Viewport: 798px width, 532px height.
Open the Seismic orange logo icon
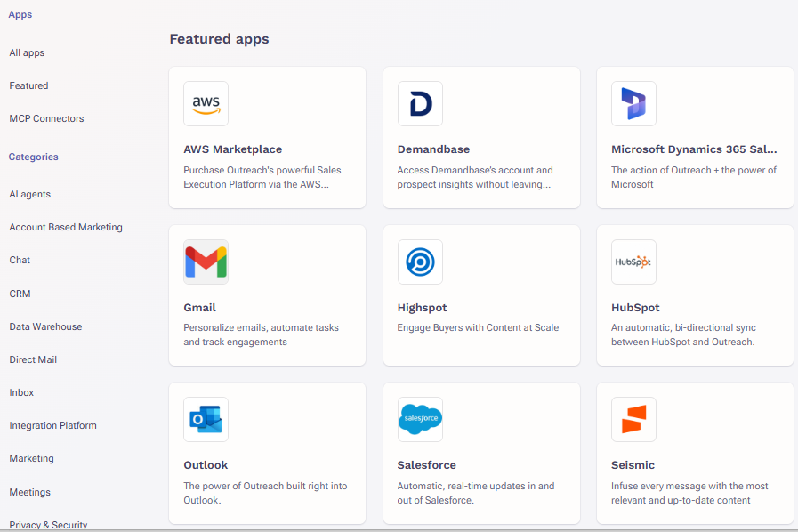633,420
